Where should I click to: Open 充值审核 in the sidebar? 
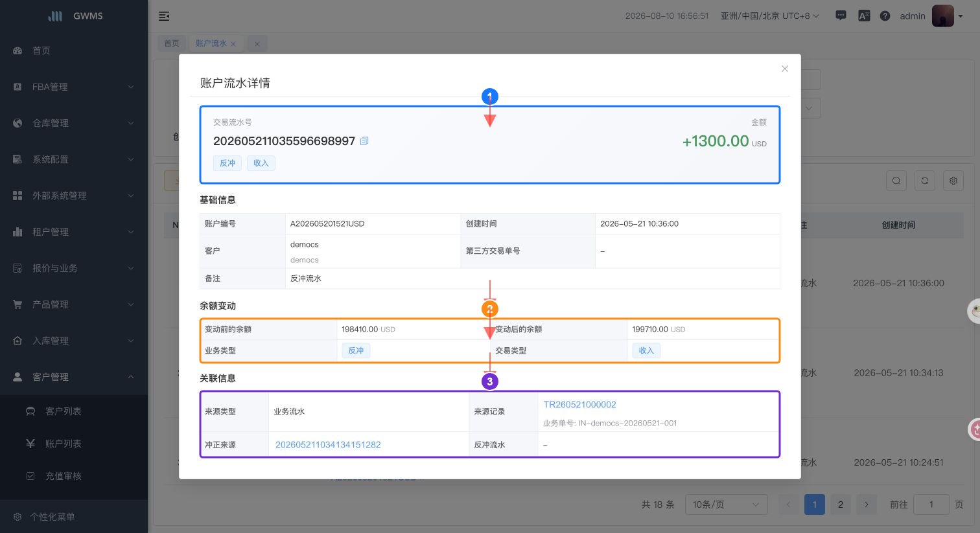tap(74, 476)
